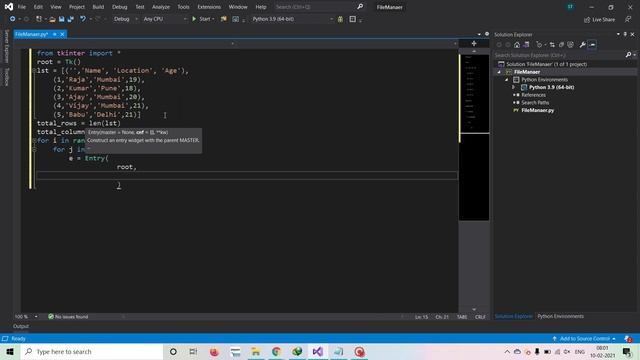Collapse the FileManaer project node
The image size is (640, 360).
coord(499,72)
